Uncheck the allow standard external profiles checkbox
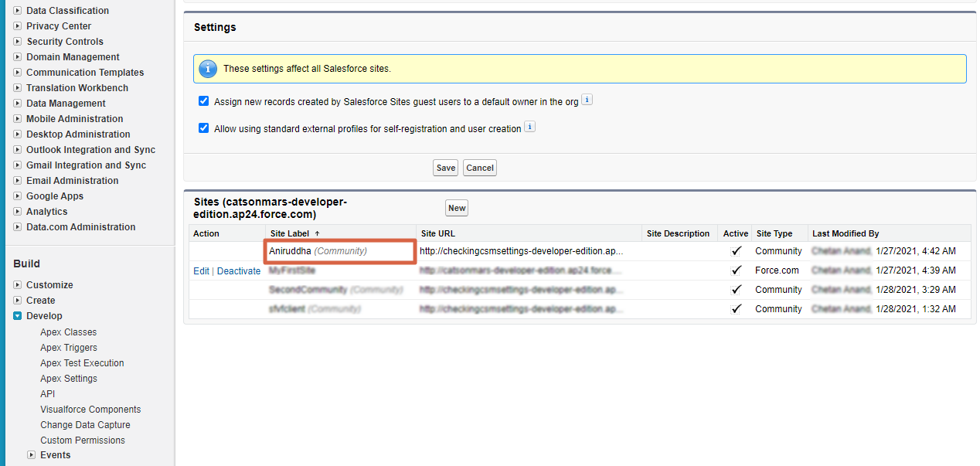Screen dimensions: 980x466 [204, 128]
